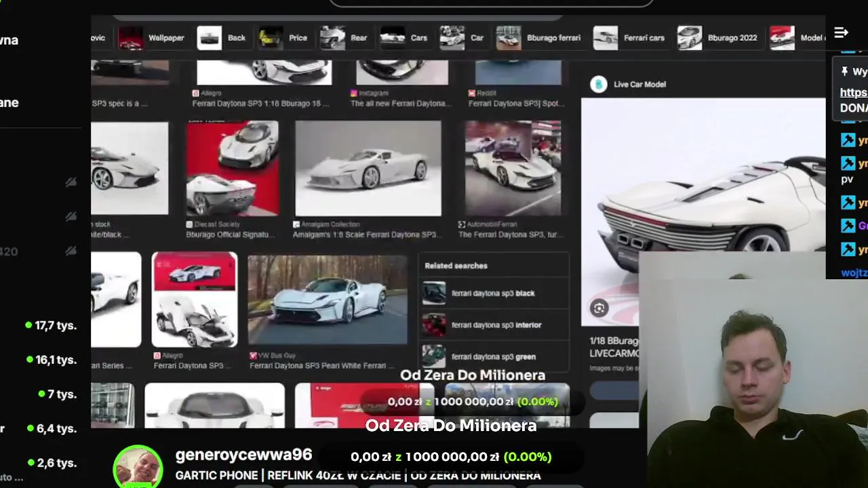The width and height of the screenshot is (868, 488).
Task: Click the Allegro favicon above 'Ferrari Daytona SP3 1:18 Bburago'
Action: pyautogui.click(x=195, y=93)
